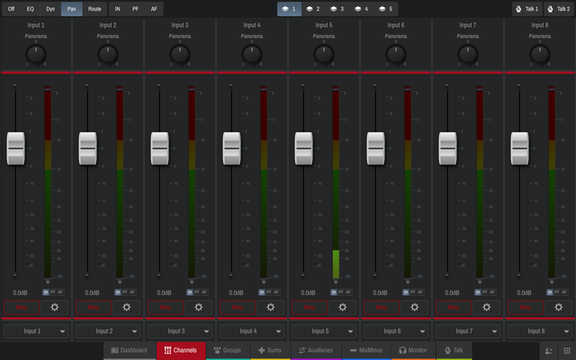Viewport: 576px width, 360px height.
Task: Click the Input 6 Panorama knob
Action: click(x=396, y=54)
